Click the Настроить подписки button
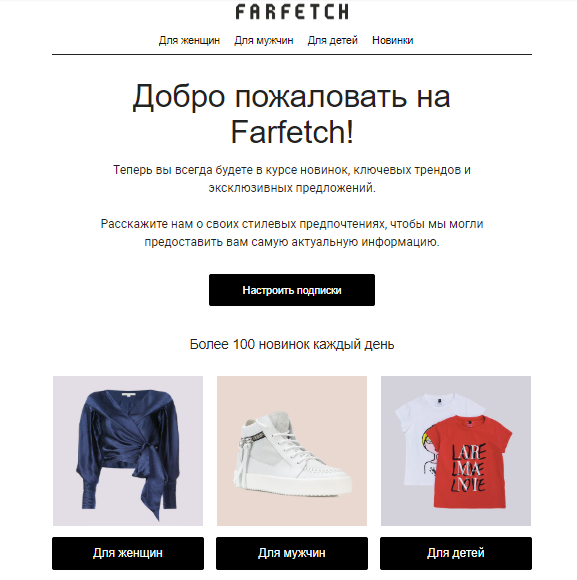Viewport: 577px width, 580px height. coord(292,290)
